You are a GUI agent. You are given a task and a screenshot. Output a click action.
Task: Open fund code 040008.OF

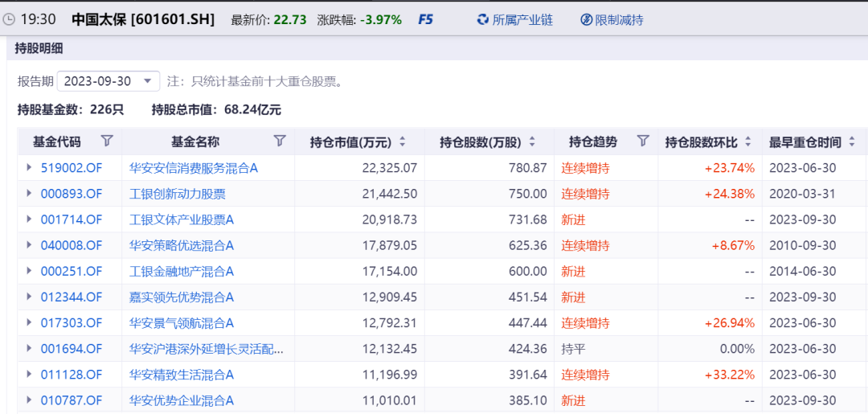tap(72, 246)
